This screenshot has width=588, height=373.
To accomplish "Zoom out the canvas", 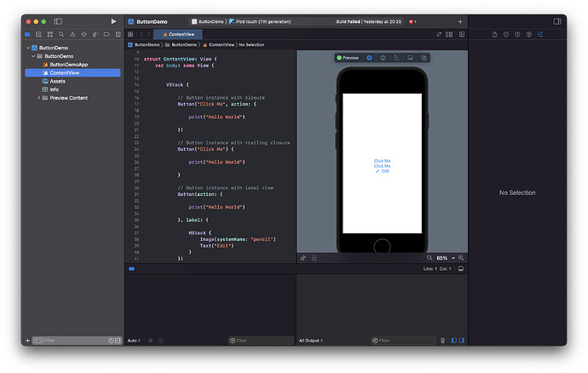I will pyautogui.click(x=429, y=258).
